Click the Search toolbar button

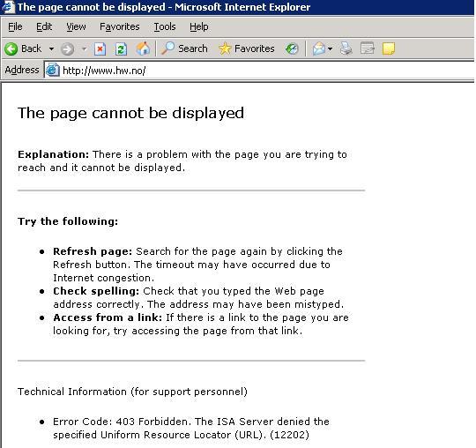pyautogui.click(x=184, y=49)
